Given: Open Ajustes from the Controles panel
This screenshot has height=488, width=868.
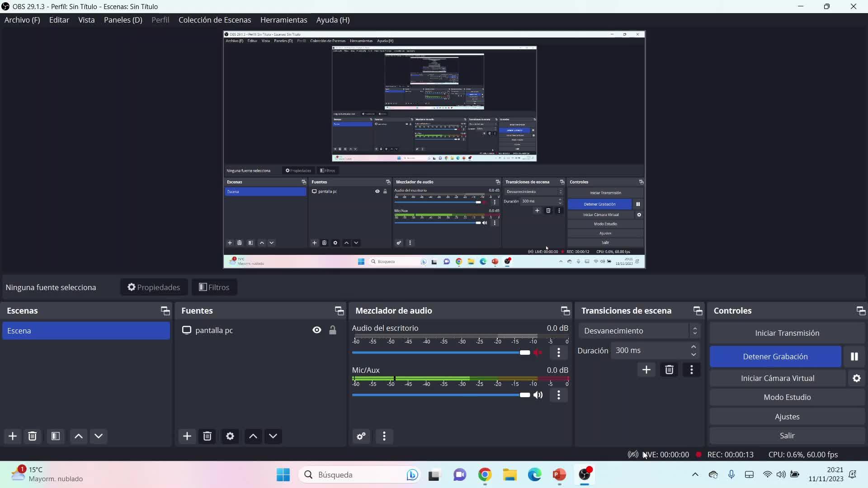Looking at the screenshot, I should point(787,417).
